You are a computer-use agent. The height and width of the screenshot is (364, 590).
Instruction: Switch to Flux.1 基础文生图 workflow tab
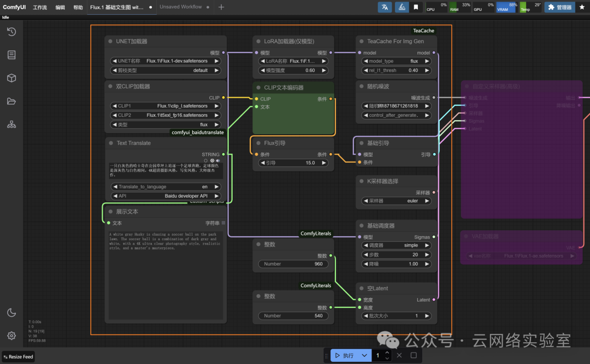tap(121, 7)
